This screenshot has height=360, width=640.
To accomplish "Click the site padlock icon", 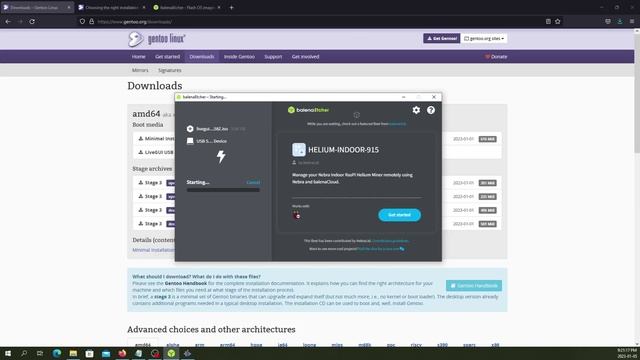I will click(91, 22).
